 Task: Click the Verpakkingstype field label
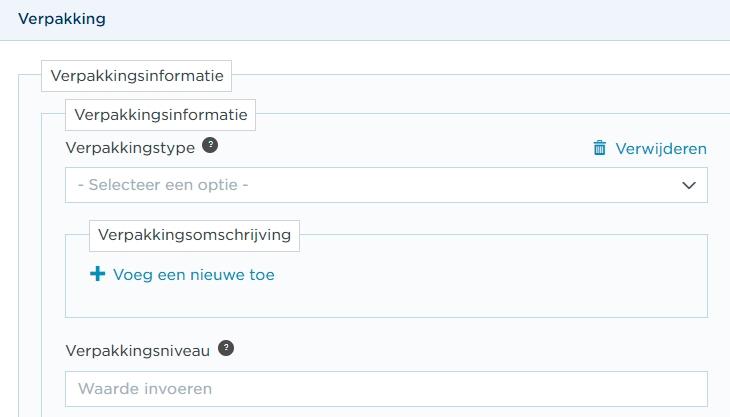point(129,147)
